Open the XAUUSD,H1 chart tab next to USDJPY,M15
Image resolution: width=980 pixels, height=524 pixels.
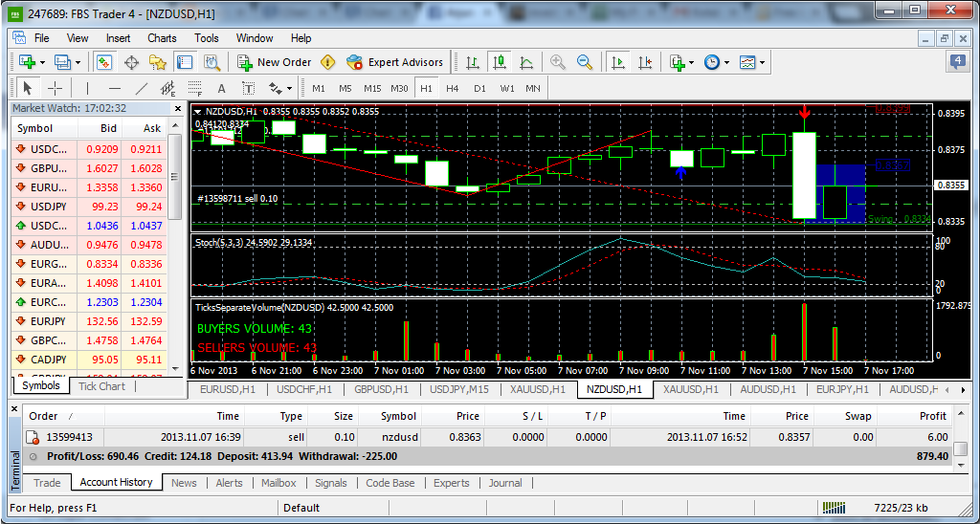point(538,389)
